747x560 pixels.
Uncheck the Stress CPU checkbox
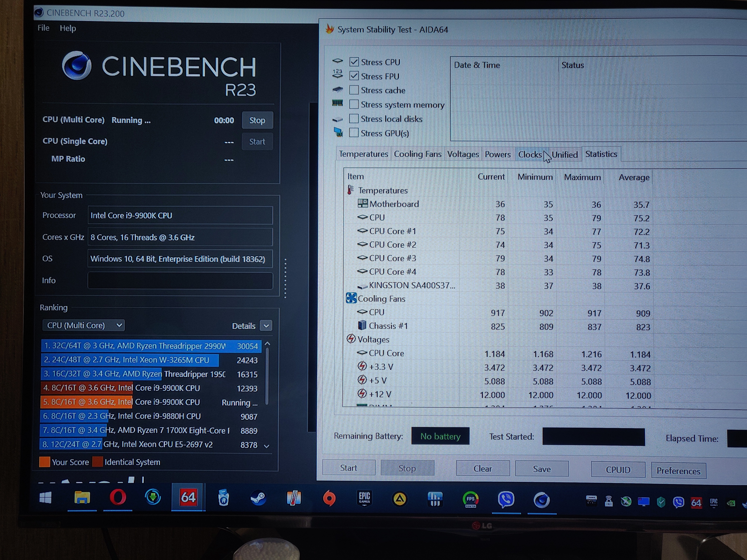click(x=354, y=62)
